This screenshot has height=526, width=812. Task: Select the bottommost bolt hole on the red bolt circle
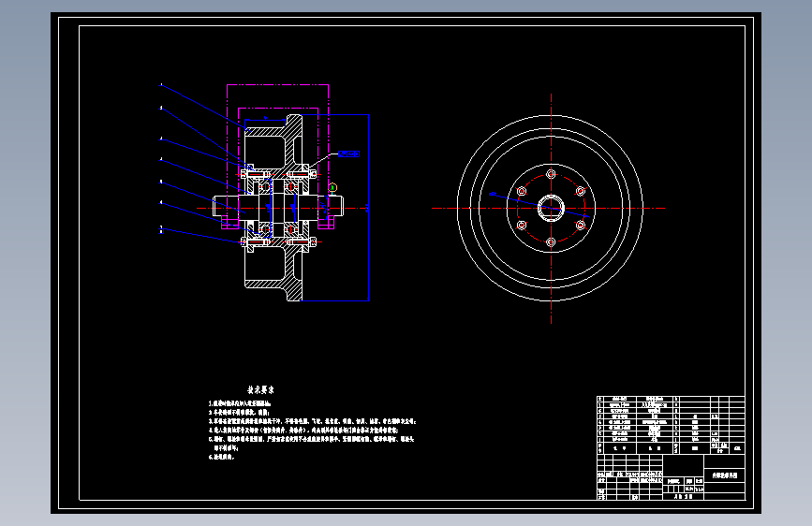(x=551, y=242)
